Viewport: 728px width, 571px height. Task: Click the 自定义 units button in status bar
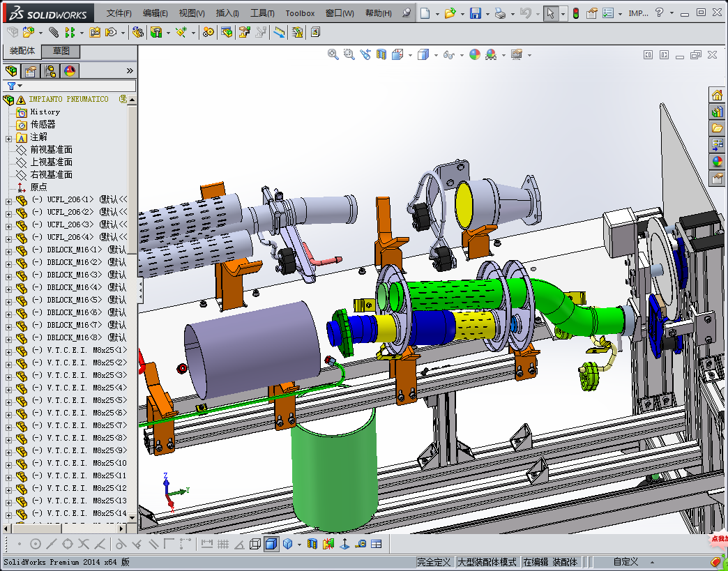[x=625, y=562]
